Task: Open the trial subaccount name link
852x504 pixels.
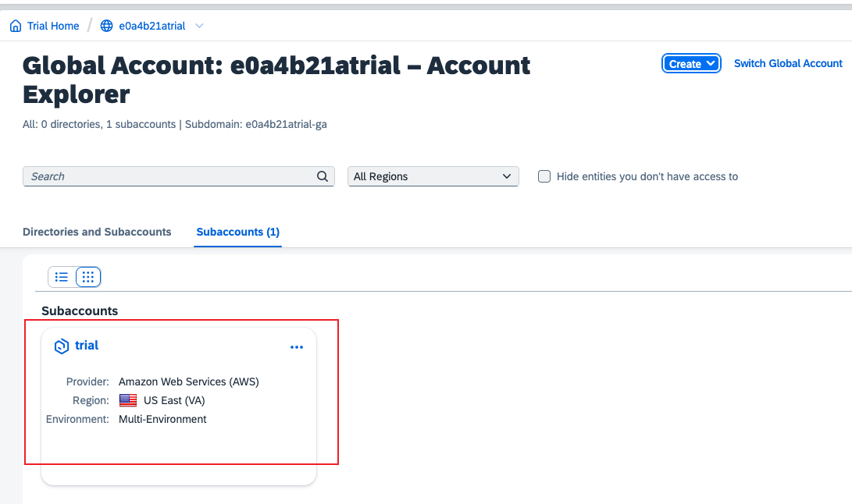Action: pos(87,346)
